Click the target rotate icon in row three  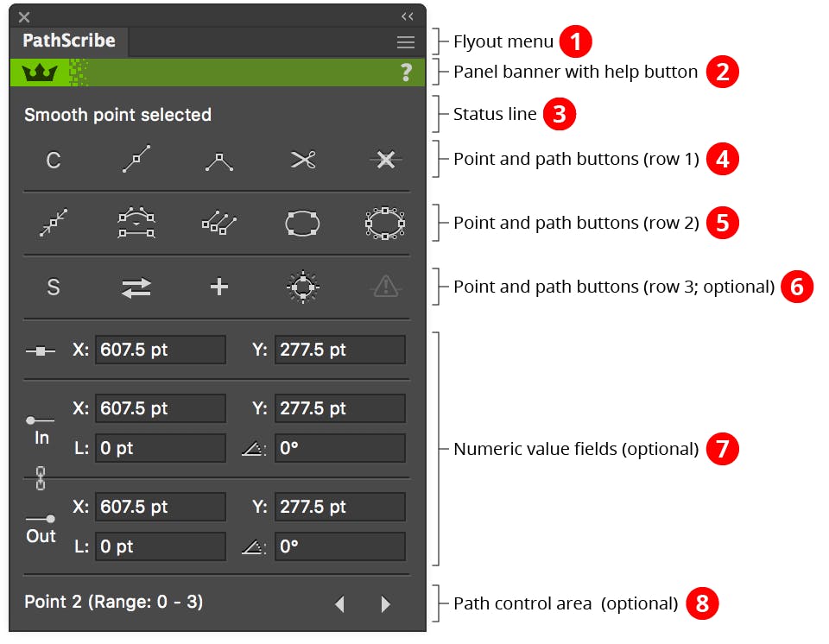pyautogui.click(x=301, y=287)
